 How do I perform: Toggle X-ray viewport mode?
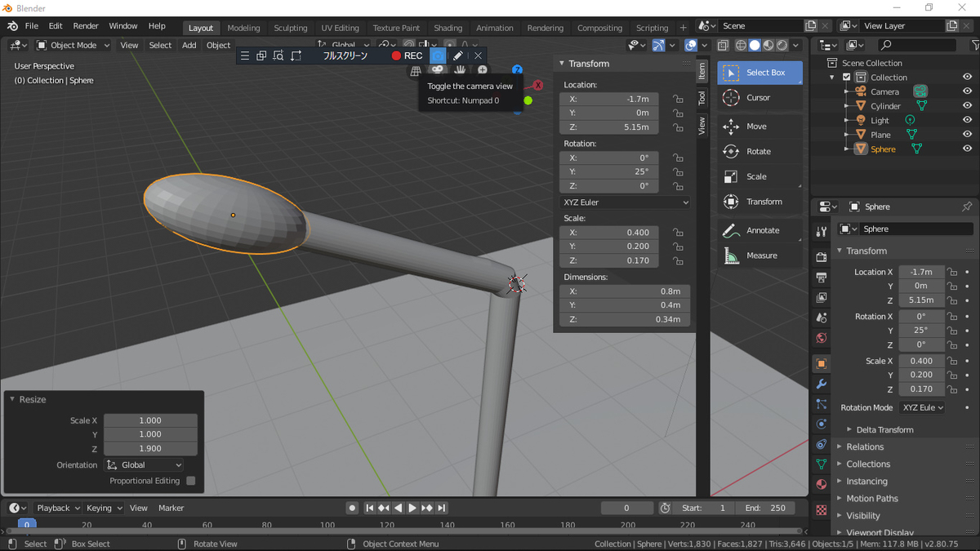pos(723,46)
